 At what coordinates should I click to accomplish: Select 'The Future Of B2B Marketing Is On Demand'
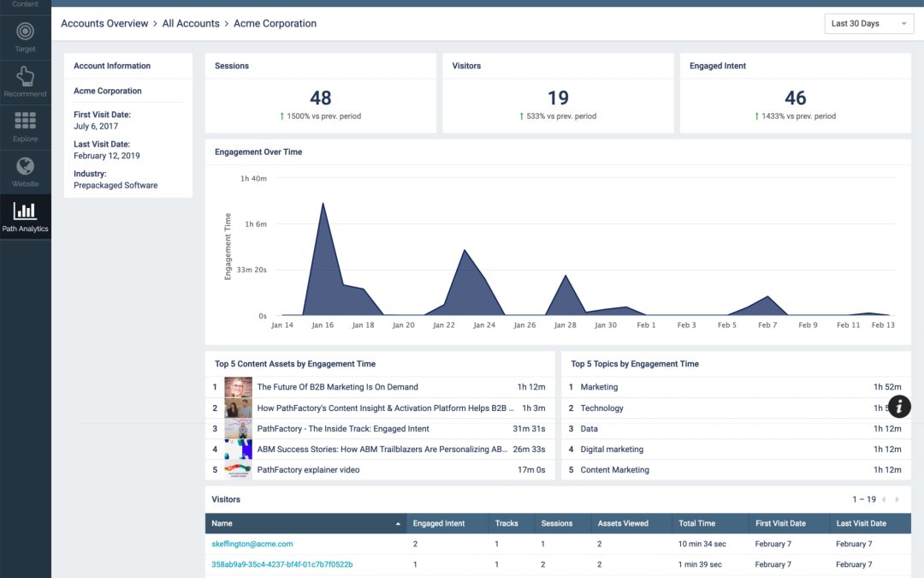point(337,387)
